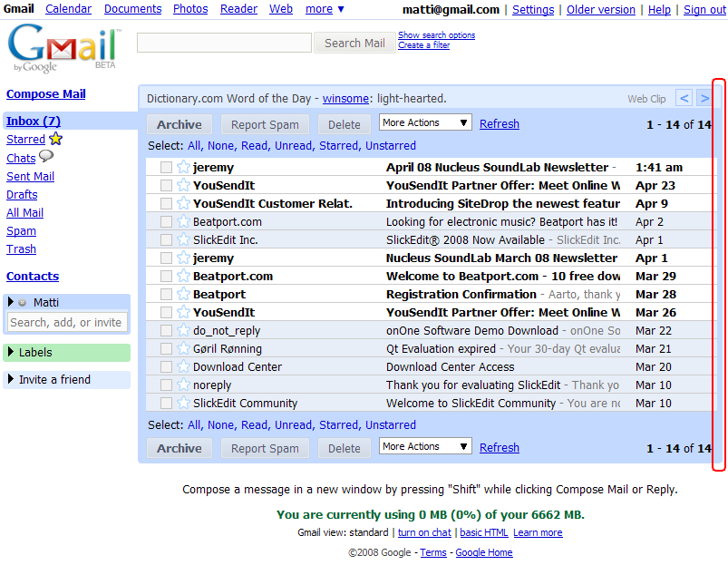The width and height of the screenshot is (728, 565).
Task: Star the Beatport.com Apr 2 email
Action: [x=183, y=221]
